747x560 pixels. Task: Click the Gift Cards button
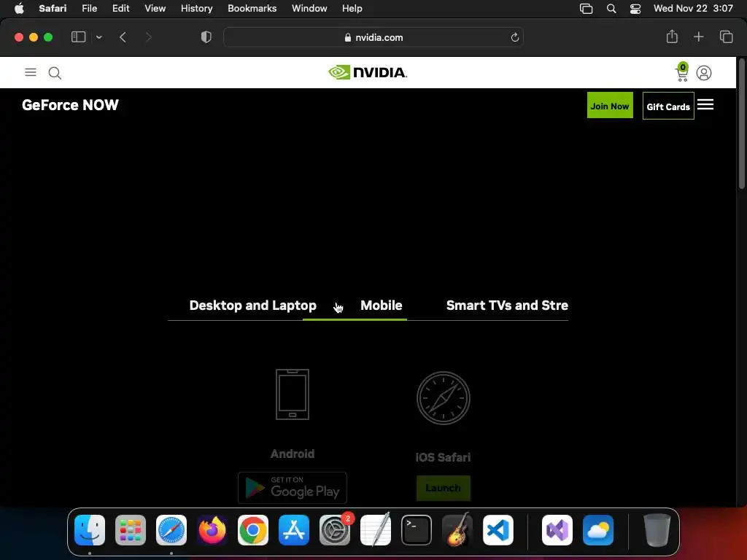(x=668, y=106)
